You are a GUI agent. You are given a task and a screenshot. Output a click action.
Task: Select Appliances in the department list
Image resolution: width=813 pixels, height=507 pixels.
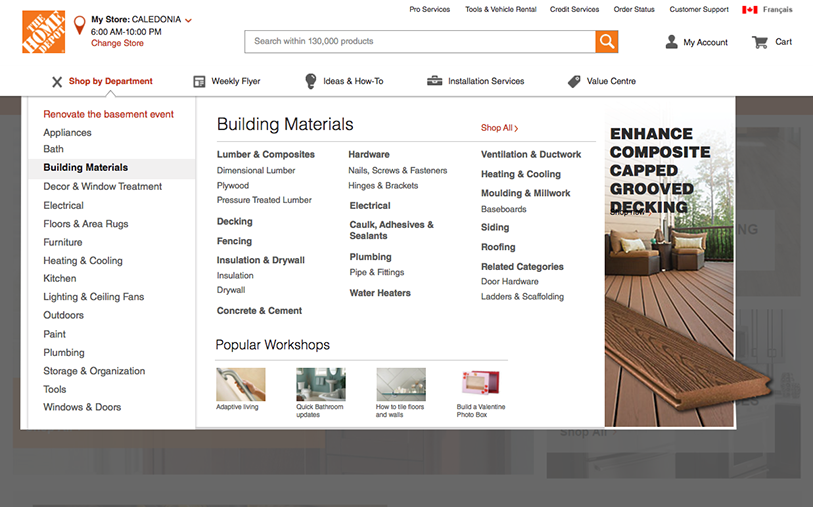pyautogui.click(x=67, y=132)
